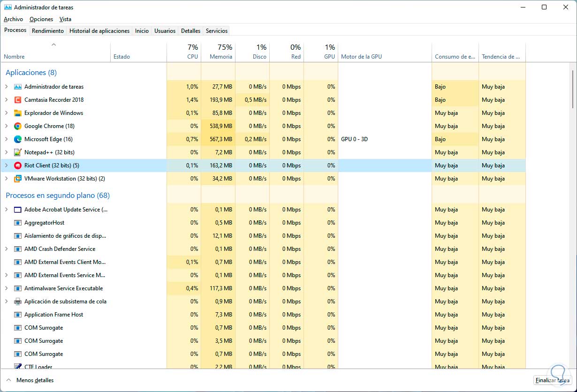Viewport: 577px width, 392px height.
Task: Open the Opciones menu
Action: pyautogui.click(x=41, y=19)
